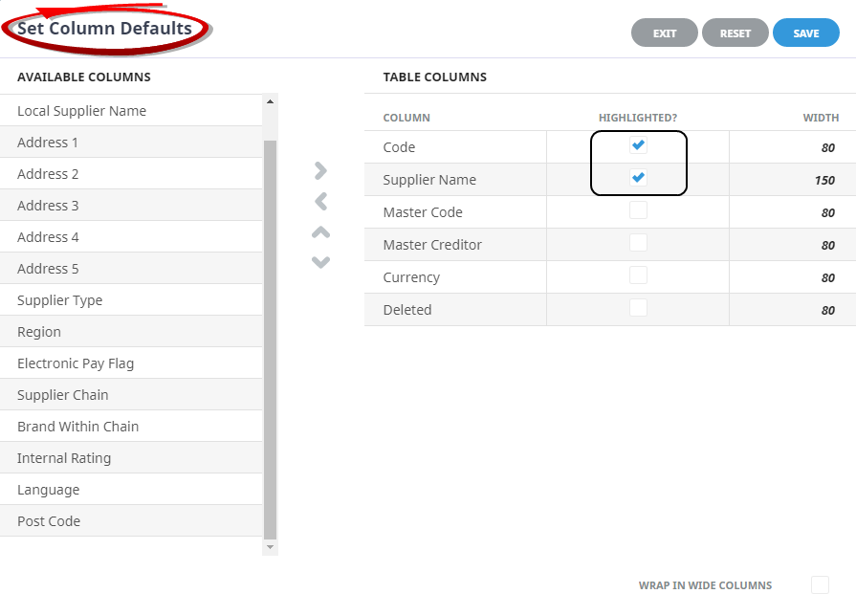Select Local Supplier Name in available columns
The width and height of the screenshot is (856, 616).
tap(131, 111)
